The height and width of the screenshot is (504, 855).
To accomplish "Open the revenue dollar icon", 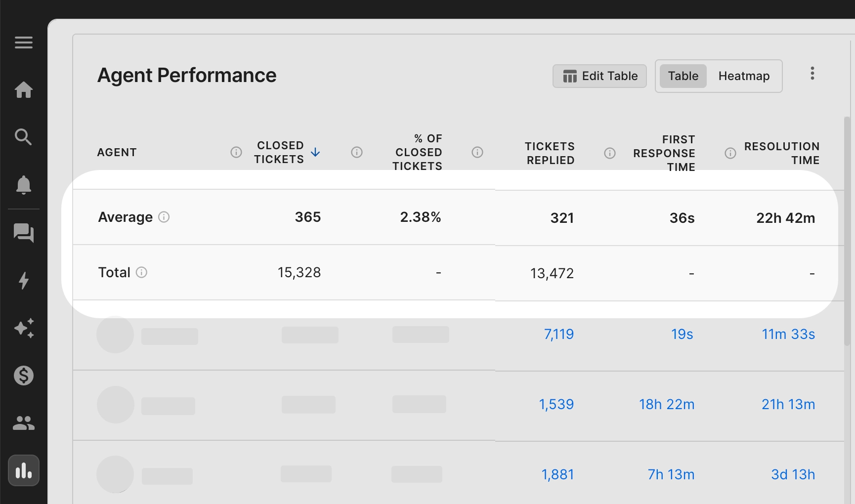I will point(23,375).
